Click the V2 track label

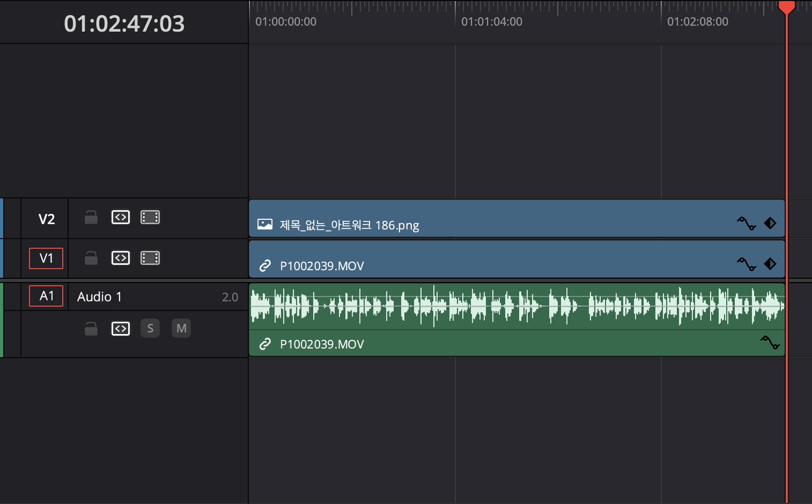(46, 219)
